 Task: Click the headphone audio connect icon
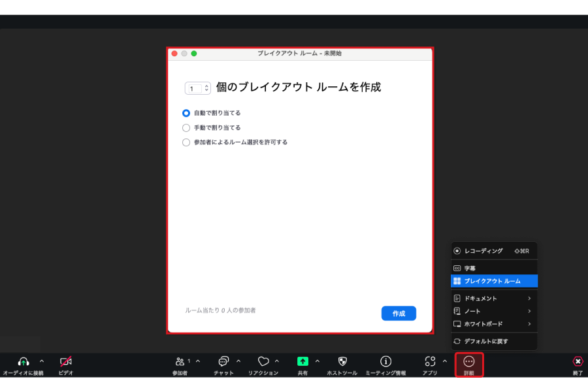point(24,361)
